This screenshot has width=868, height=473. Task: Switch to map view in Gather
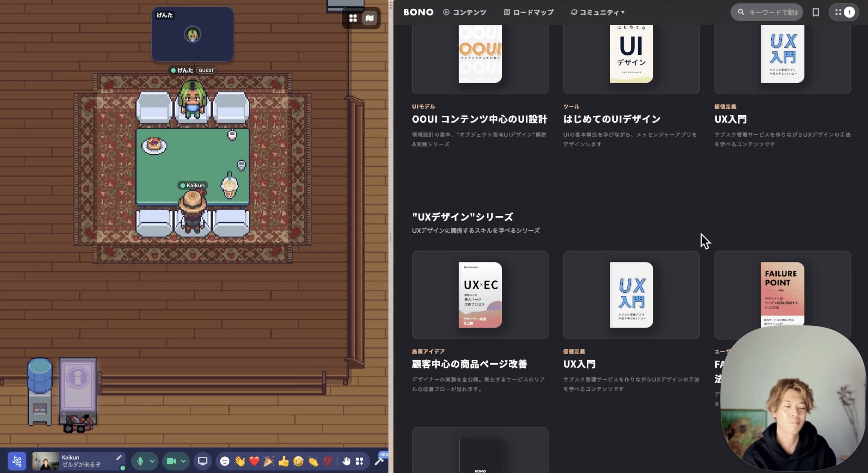tap(369, 18)
